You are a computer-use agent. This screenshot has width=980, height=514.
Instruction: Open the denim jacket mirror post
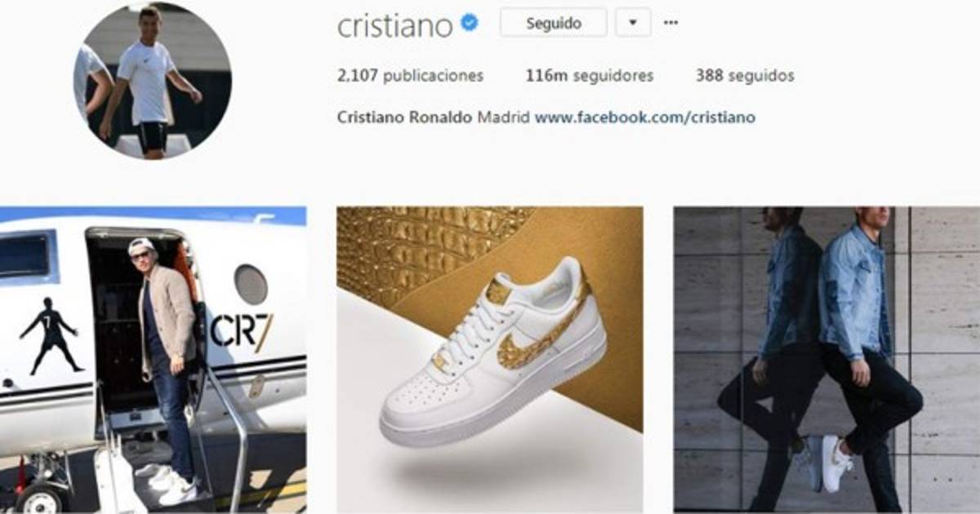coord(826,359)
